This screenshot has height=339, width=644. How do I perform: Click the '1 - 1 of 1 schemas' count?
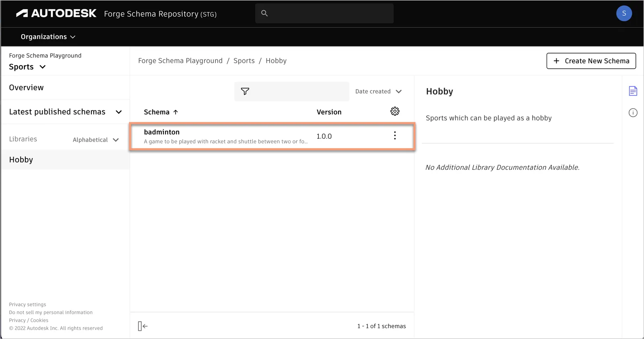coord(382,326)
